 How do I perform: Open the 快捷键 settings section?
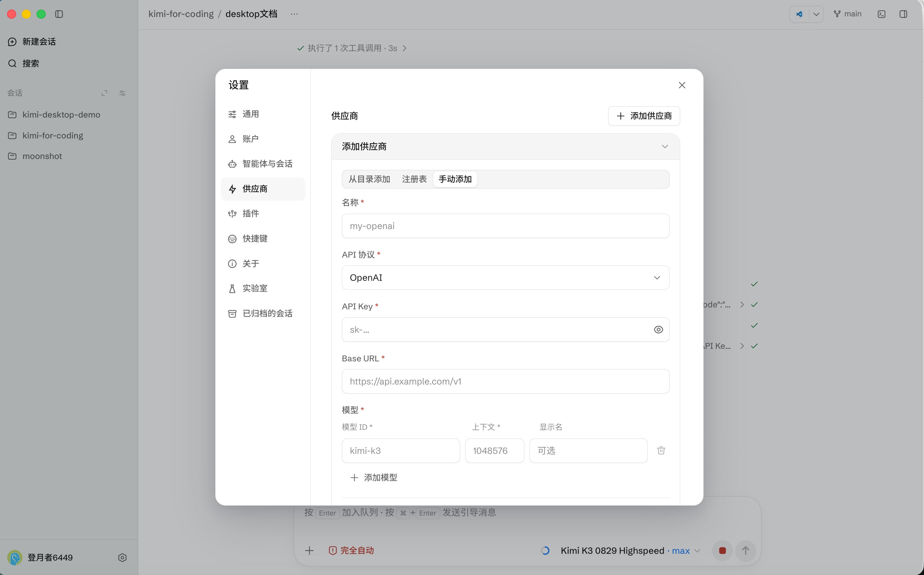(x=263, y=238)
